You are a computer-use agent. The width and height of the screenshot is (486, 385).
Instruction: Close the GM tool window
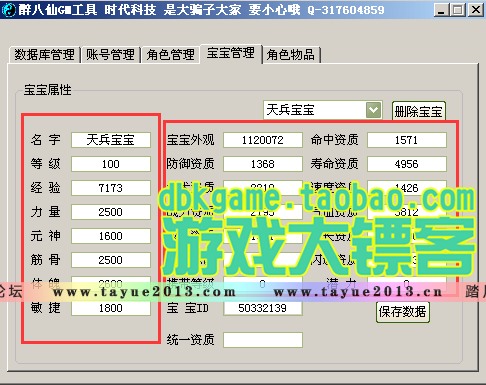476,10
